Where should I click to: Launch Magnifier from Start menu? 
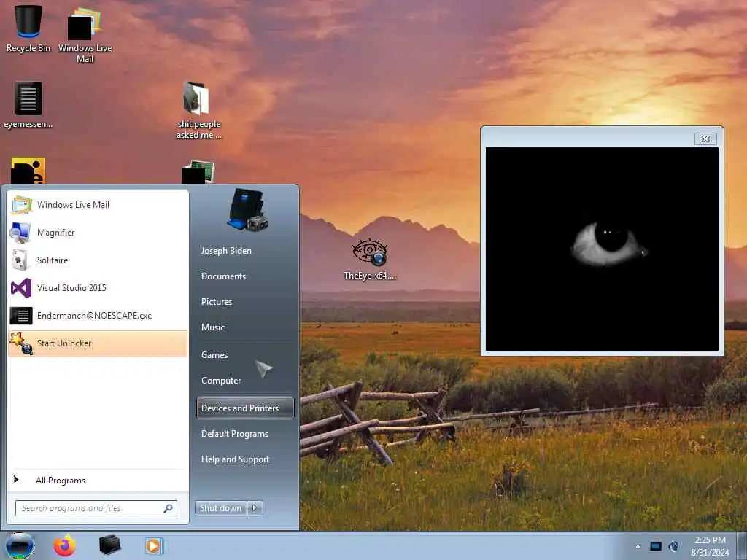pyautogui.click(x=98, y=233)
